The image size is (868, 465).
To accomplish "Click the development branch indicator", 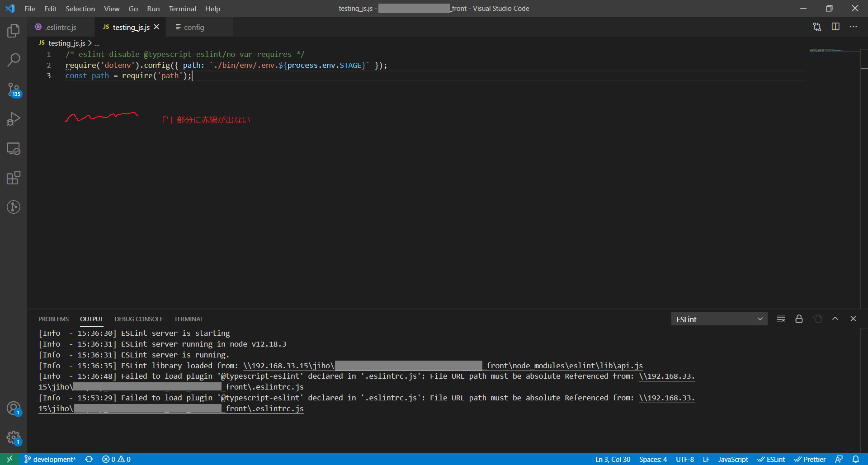I will click(x=50, y=459).
